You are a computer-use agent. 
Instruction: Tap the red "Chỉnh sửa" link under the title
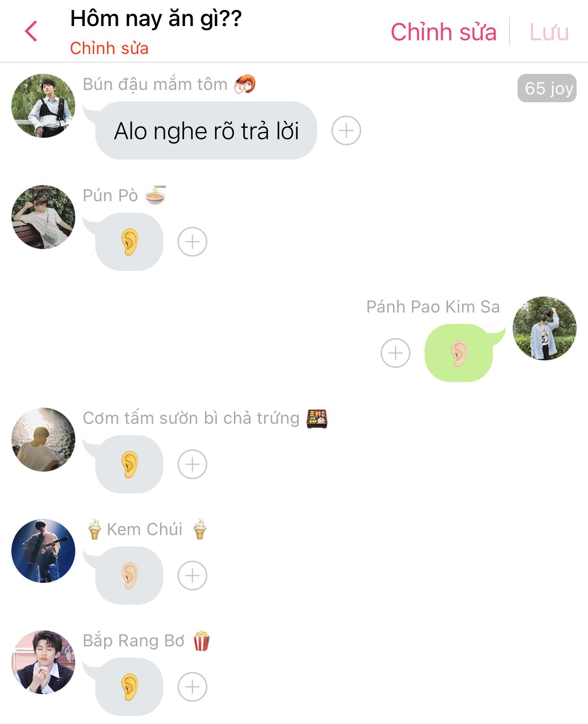point(109,48)
